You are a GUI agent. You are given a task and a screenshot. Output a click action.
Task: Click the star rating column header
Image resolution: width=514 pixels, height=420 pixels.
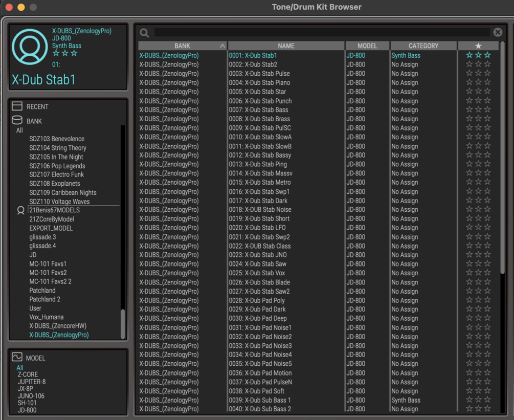click(478, 46)
